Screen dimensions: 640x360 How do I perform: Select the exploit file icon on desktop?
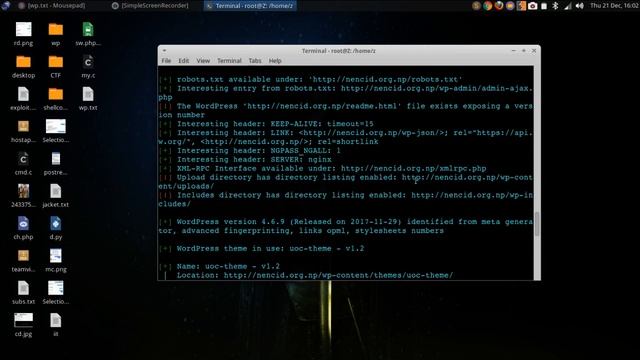[23, 94]
